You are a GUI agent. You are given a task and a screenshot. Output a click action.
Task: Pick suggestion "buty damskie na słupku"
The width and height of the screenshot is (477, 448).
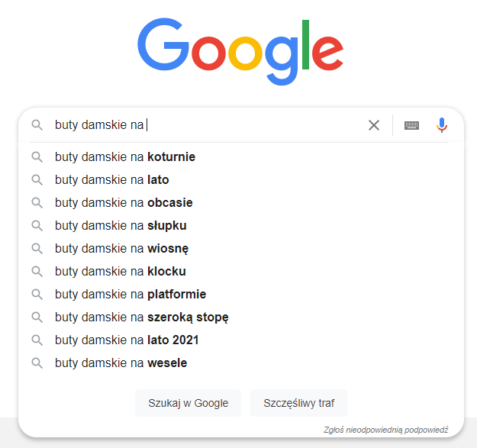click(x=121, y=226)
